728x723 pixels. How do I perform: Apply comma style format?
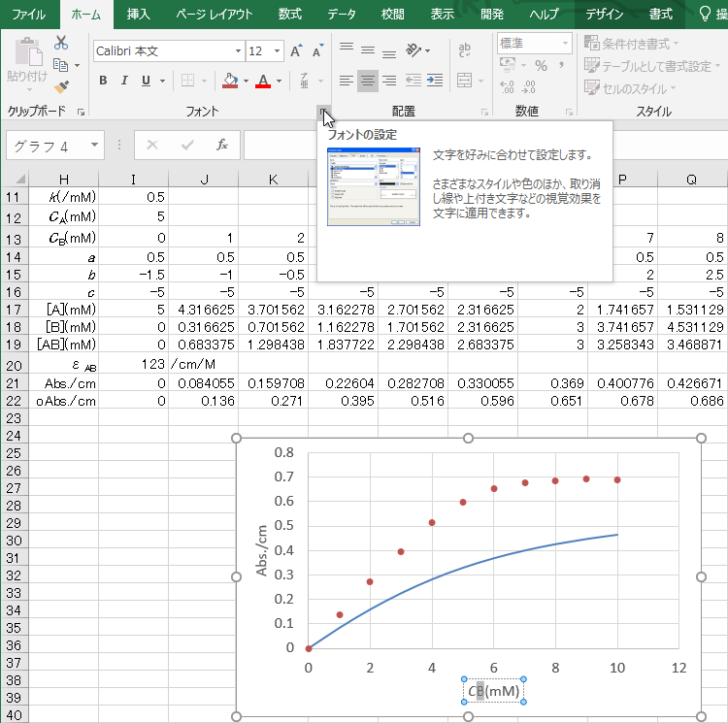click(562, 65)
